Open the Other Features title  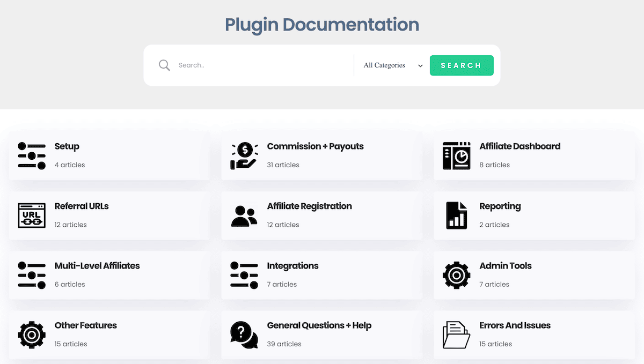pos(86,325)
